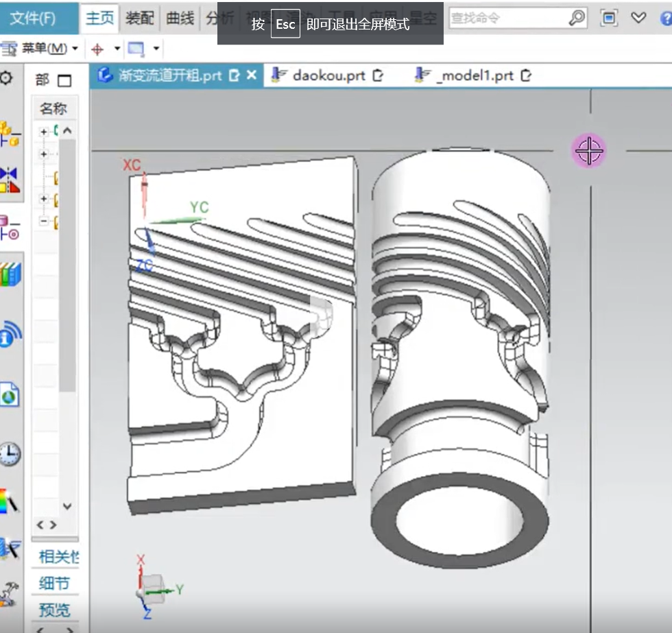This screenshot has height=633, width=672.
Task: Click the 名称 column header
Action: click(53, 108)
